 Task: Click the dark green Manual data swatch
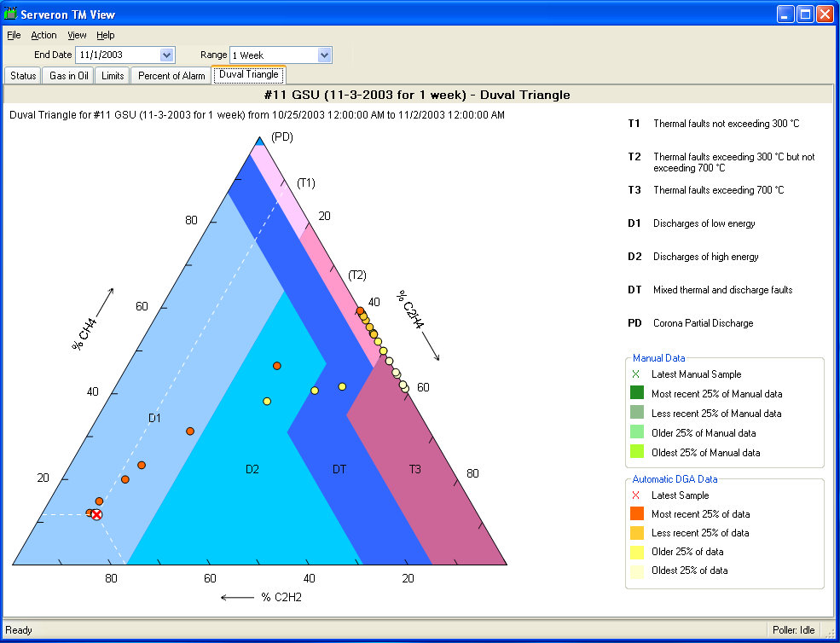[637, 393]
